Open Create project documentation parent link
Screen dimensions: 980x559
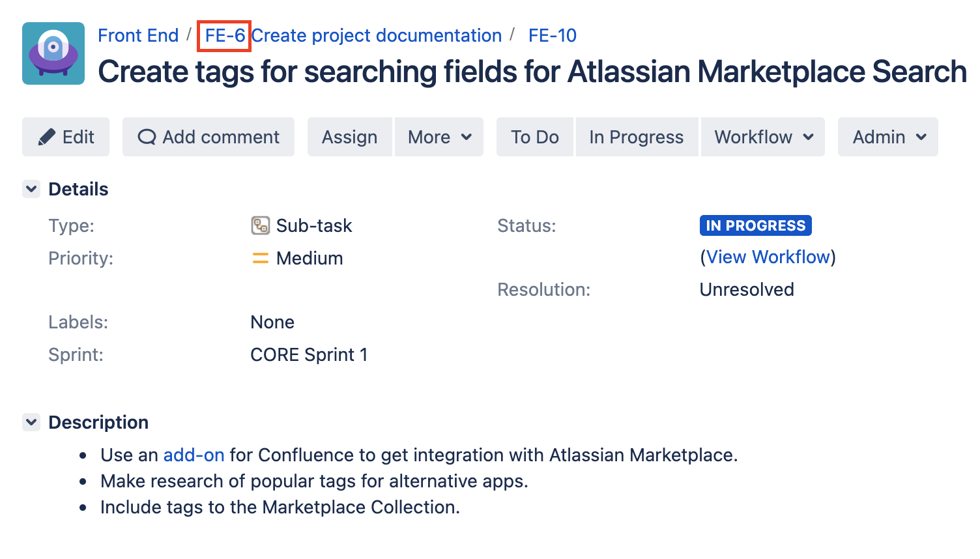tap(377, 35)
